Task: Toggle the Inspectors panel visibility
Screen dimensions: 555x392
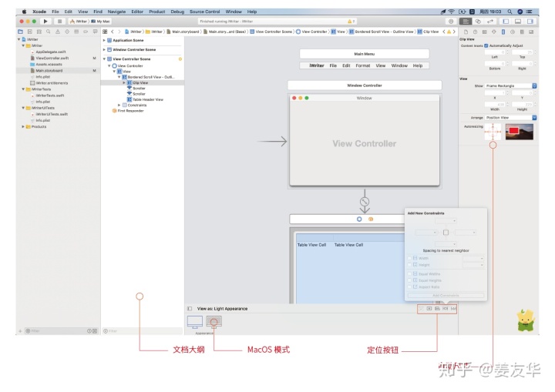Action: coord(530,22)
